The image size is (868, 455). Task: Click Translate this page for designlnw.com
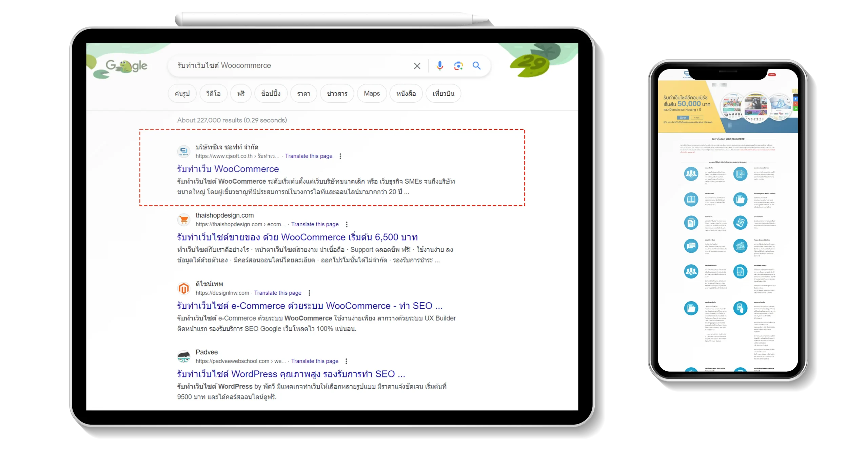[278, 293]
